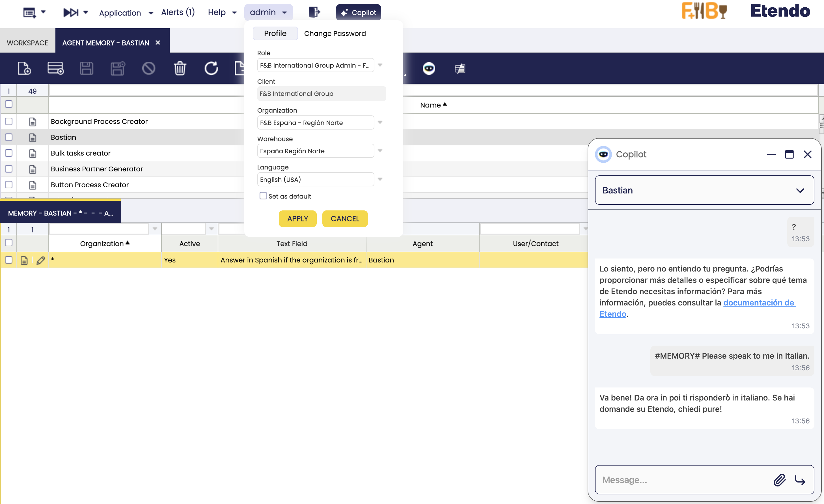
Task: Expand the Organization dropdown arrow
Action: pyautogui.click(x=380, y=122)
